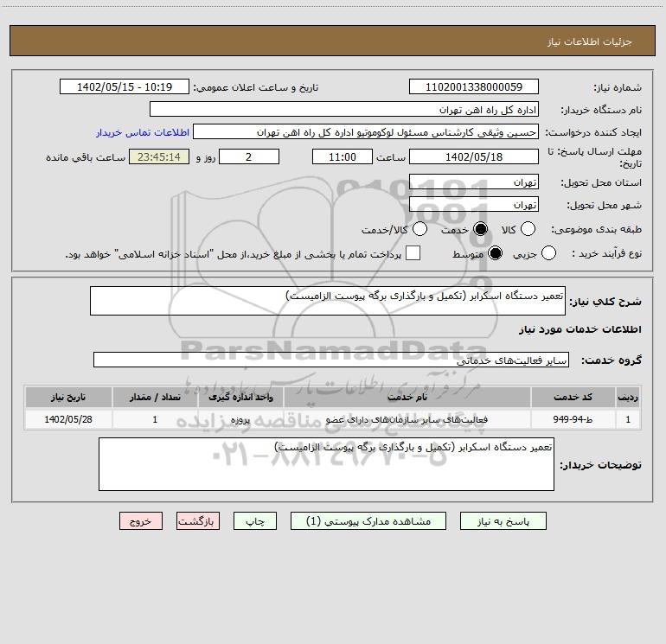Click the بازگشت back button
This screenshot has width=666, height=644.
[x=198, y=521]
